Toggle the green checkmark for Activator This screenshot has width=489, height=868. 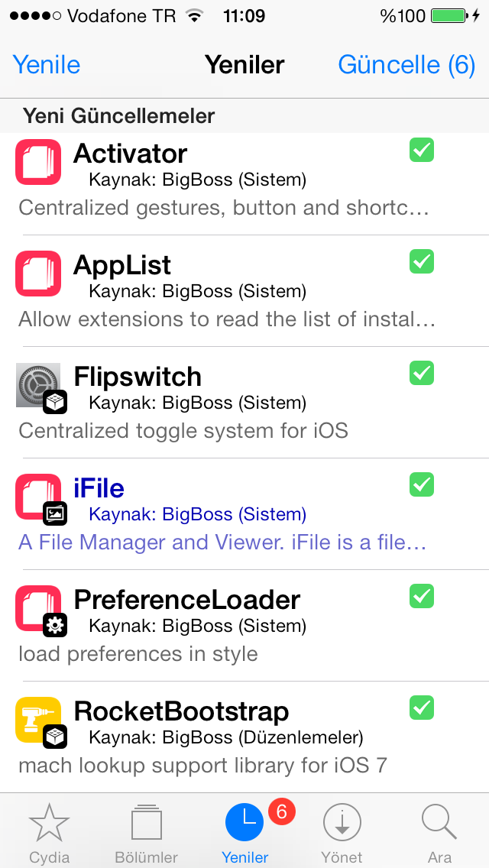click(x=422, y=150)
